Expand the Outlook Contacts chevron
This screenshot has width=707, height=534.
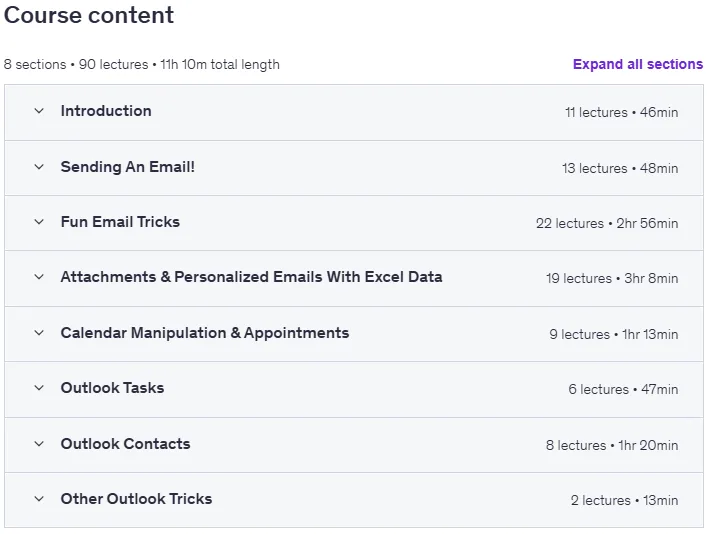pyautogui.click(x=39, y=444)
